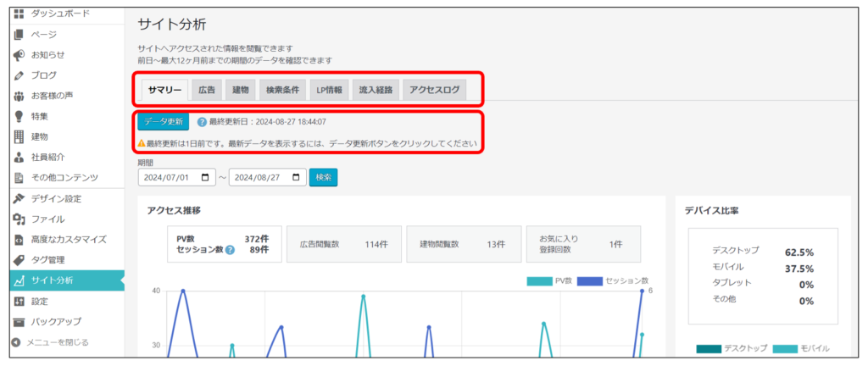Toggle PV数 series in chart legend

[550, 280]
